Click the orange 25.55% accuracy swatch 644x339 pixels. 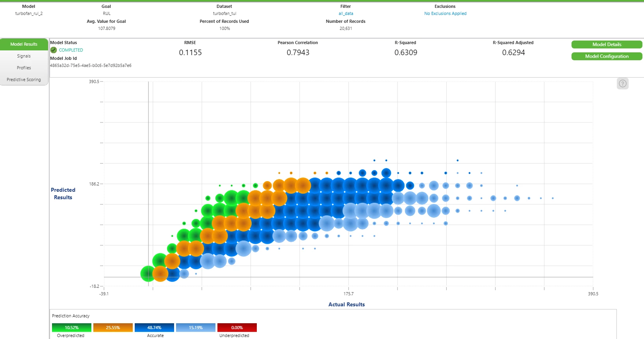[113, 328]
